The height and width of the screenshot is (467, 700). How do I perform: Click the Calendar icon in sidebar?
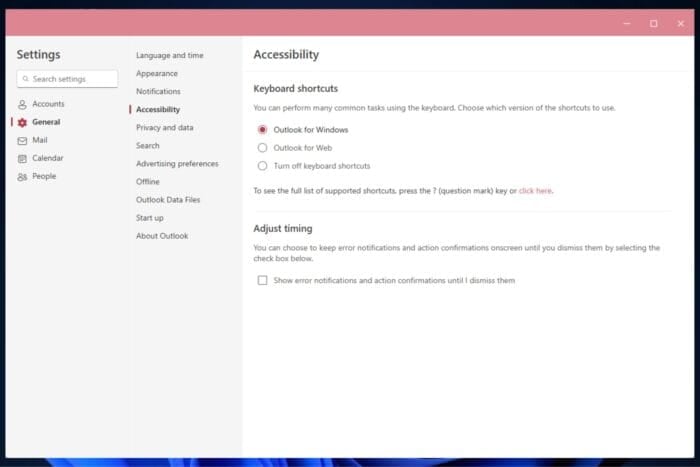(22, 158)
